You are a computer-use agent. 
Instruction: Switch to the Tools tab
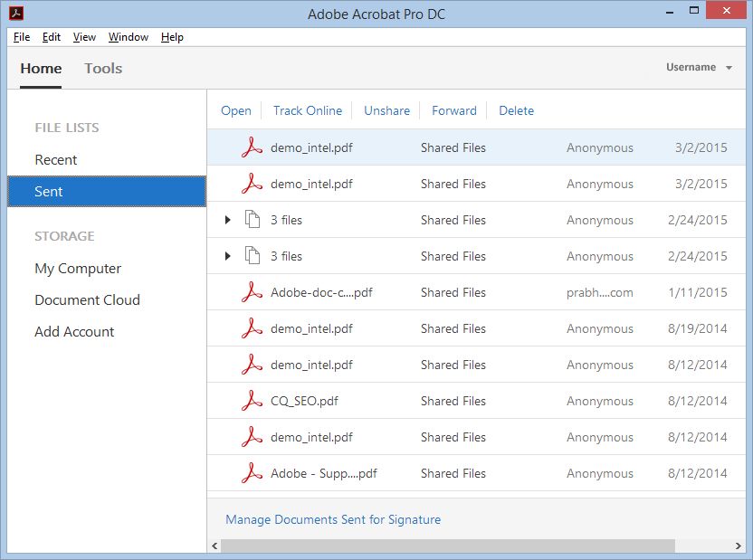coord(102,68)
